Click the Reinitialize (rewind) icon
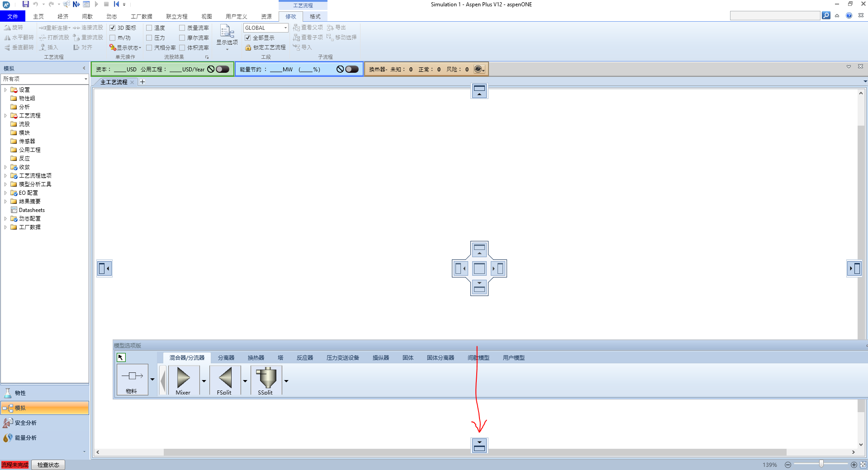This screenshot has height=470, width=868. (116, 4)
